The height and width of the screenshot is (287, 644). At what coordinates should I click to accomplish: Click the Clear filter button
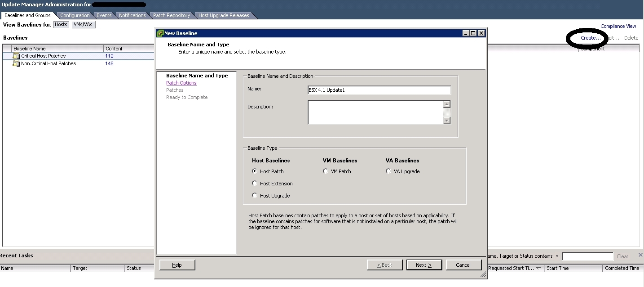pyautogui.click(x=622, y=256)
